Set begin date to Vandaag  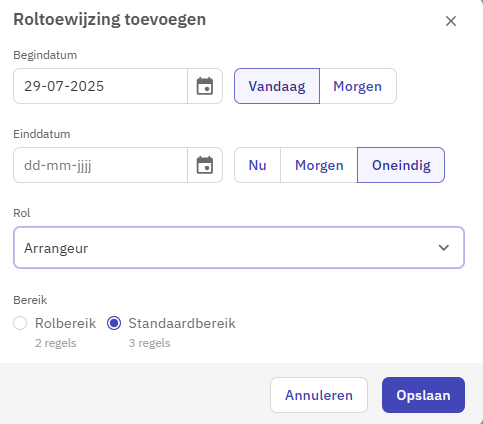277,86
